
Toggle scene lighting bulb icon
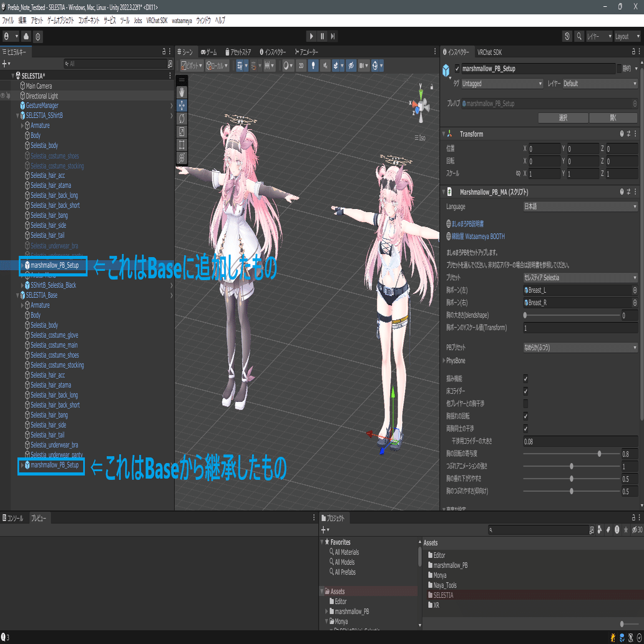(x=313, y=66)
